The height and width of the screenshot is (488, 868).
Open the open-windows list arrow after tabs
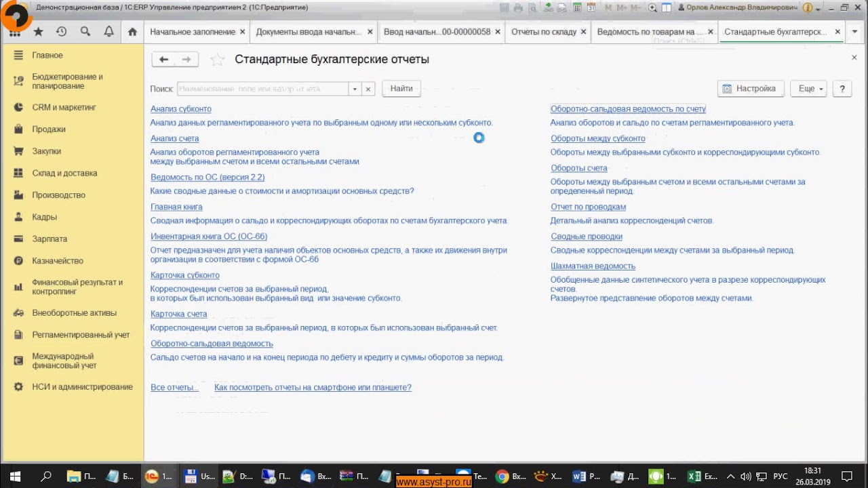[855, 32]
